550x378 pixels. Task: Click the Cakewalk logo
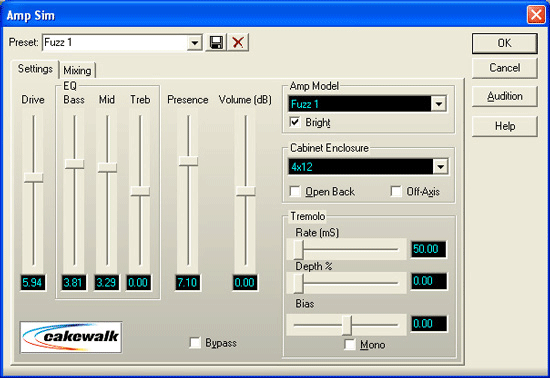[x=71, y=337]
